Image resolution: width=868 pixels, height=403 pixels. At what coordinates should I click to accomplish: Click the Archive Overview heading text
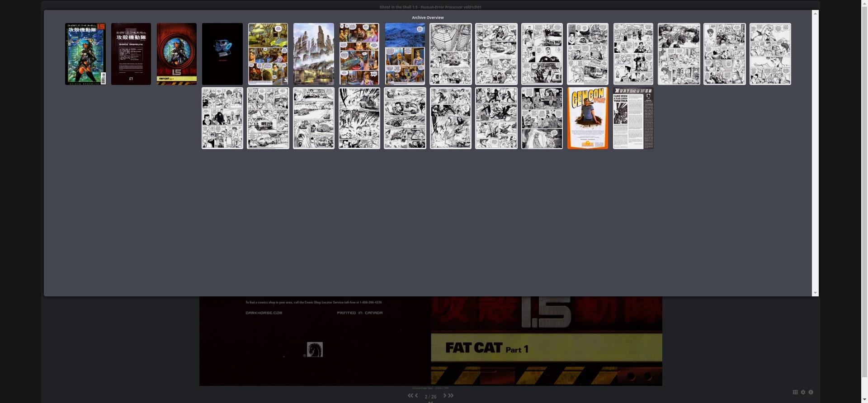click(x=428, y=18)
